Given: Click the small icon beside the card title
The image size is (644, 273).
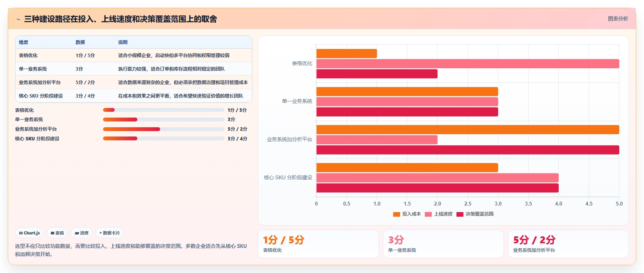Looking at the screenshot, I should click(x=18, y=19).
